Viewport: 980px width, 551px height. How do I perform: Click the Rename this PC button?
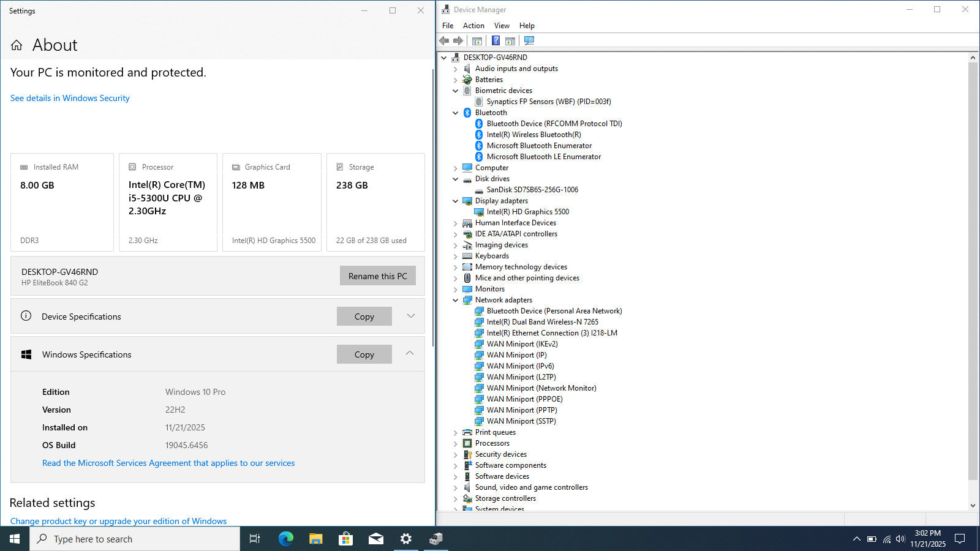(x=377, y=276)
